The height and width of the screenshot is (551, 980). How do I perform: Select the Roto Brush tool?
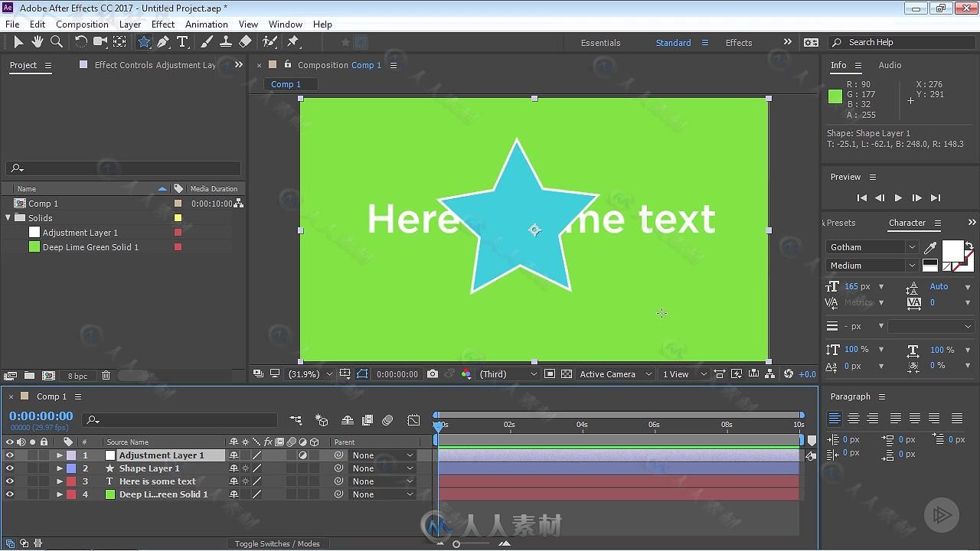[269, 42]
